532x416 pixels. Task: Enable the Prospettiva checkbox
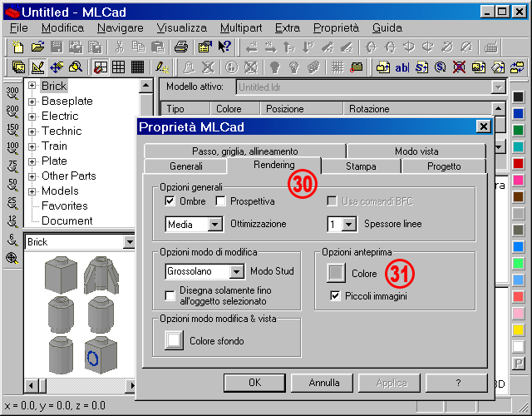[220, 201]
